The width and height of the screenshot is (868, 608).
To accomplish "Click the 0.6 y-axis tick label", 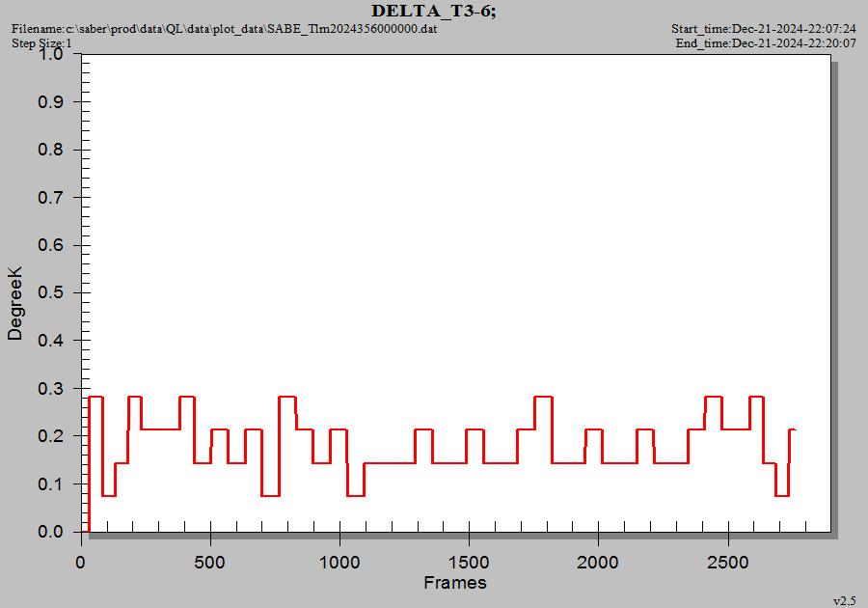I will 50,245.
